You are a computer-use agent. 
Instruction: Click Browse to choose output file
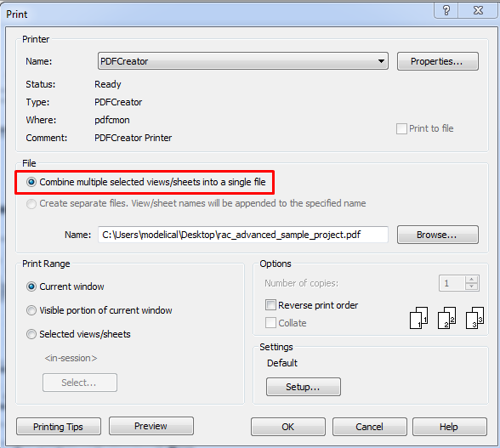click(437, 235)
